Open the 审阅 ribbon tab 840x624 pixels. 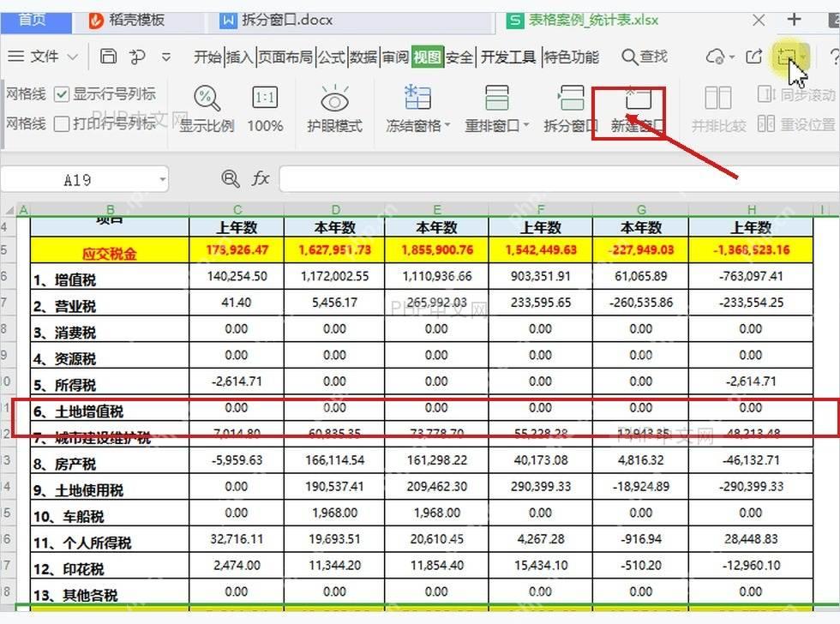point(395,57)
